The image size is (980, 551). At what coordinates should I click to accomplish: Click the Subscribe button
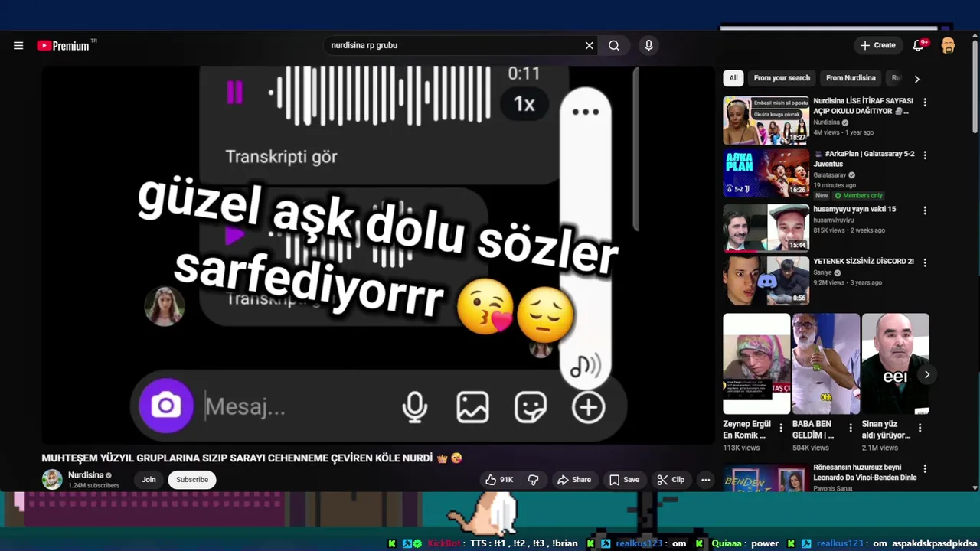tap(192, 480)
